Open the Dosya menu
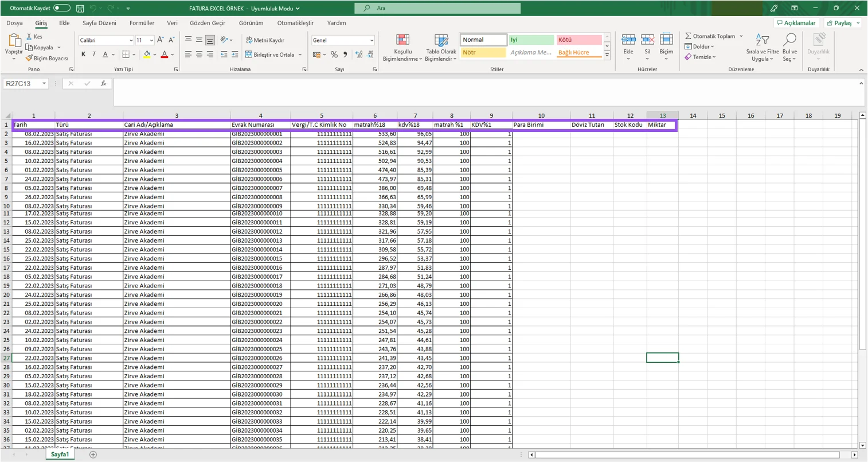Image resolution: width=868 pixels, height=462 pixels. point(14,23)
